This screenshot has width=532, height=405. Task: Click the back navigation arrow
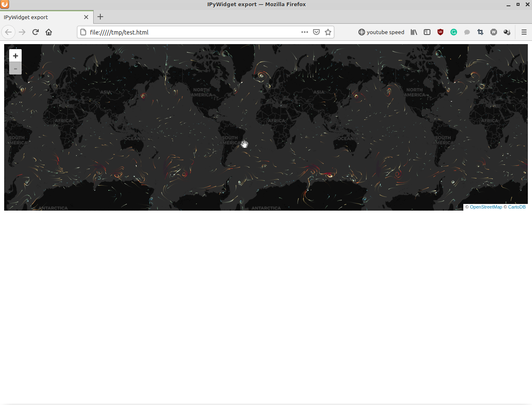(8, 32)
